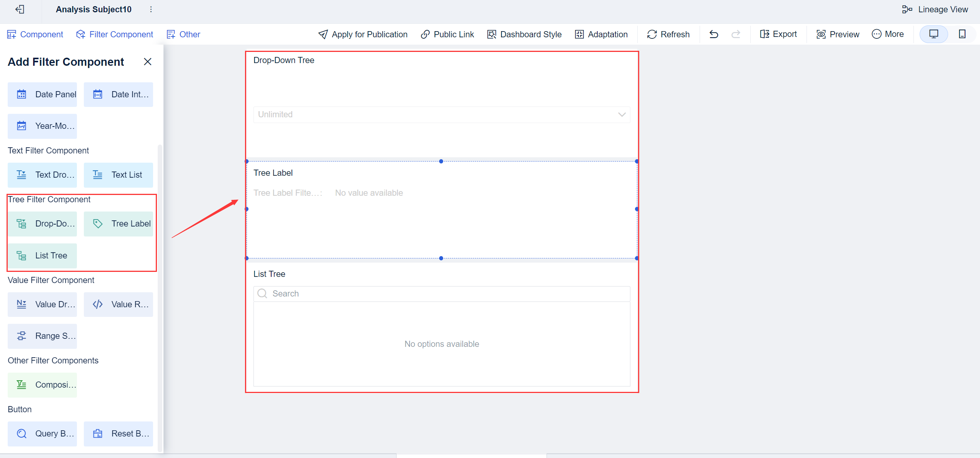This screenshot has width=980, height=458.
Task: Switch to desktop preview mode
Action: point(933,34)
